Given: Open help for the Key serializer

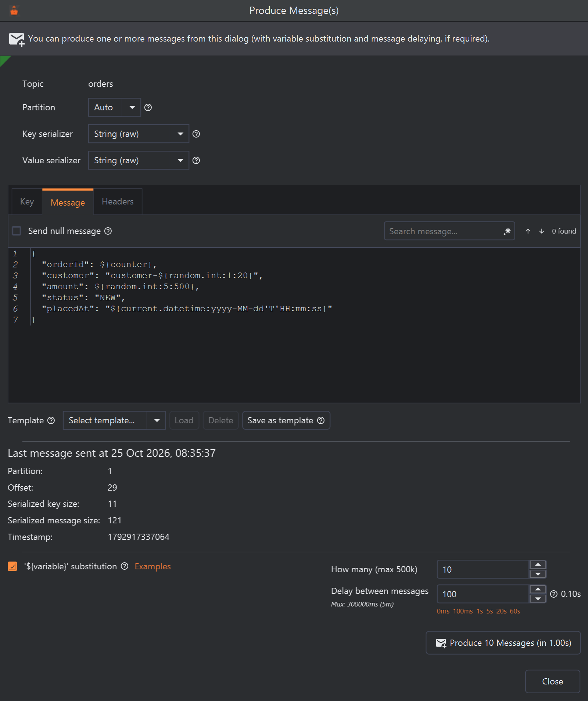Looking at the screenshot, I should pos(196,134).
